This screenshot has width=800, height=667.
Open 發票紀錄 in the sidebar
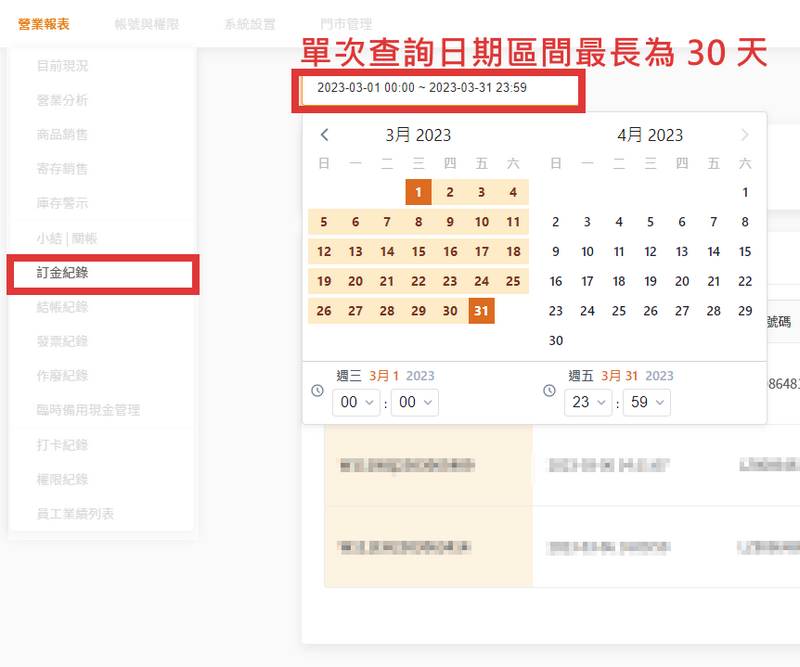point(62,341)
